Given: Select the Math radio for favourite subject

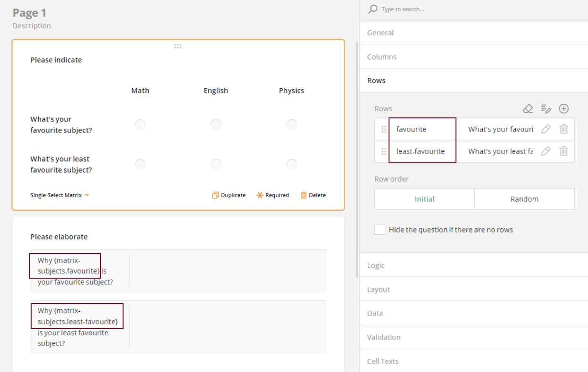Looking at the screenshot, I should click(140, 124).
